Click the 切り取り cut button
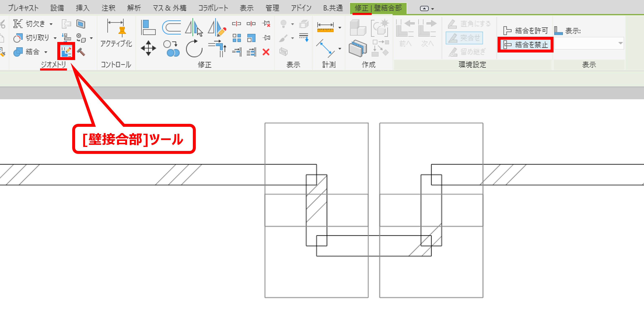This screenshot has width=644, height=309. [x=31, y=38]
